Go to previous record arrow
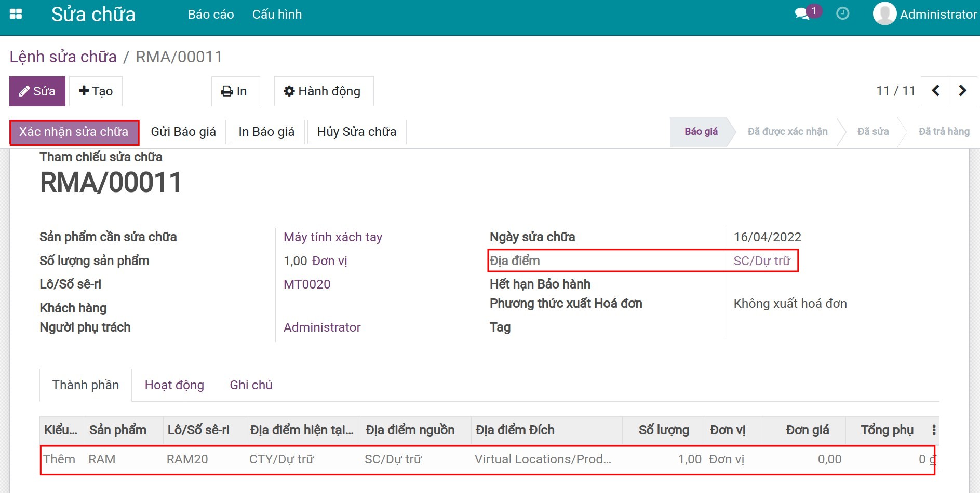Viewport: 980px width, 493px height. [935, 91]
